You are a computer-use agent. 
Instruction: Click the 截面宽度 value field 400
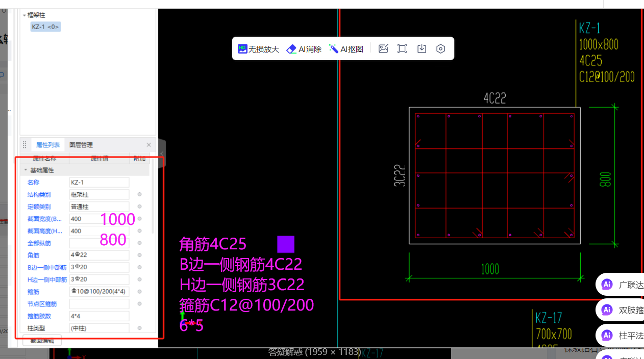click(x=99, y=219)
